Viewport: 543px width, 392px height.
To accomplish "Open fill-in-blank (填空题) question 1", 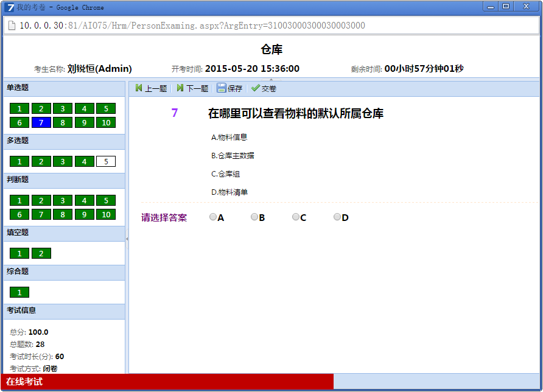I will tap(19, 253).
